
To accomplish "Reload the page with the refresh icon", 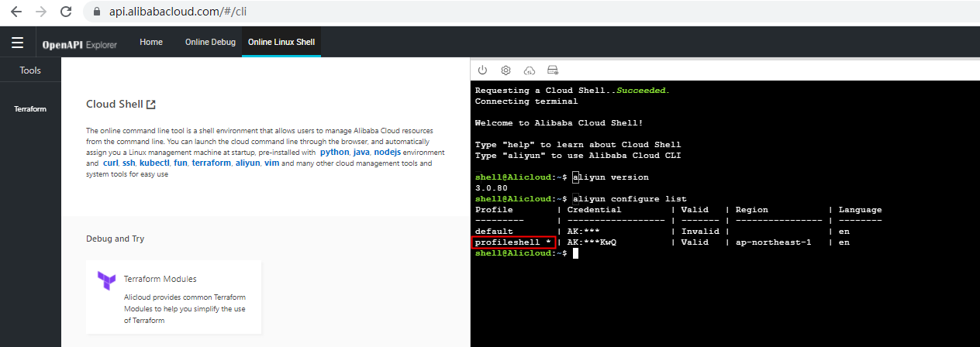I will tap(66, 12).
